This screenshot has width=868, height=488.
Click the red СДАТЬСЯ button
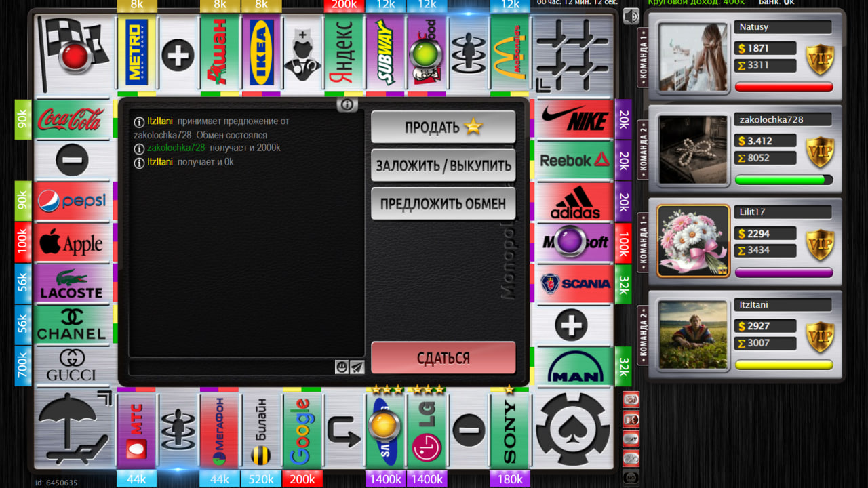point(443,358)
